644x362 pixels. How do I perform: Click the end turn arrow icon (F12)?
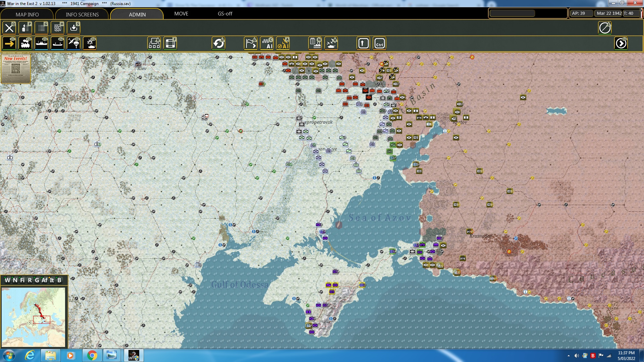click(621, 44)
